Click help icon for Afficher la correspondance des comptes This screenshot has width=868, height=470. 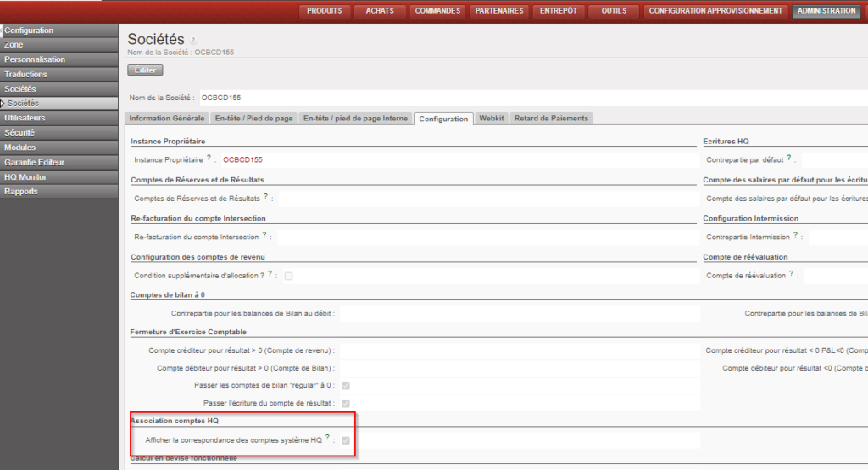coord(328,438)
